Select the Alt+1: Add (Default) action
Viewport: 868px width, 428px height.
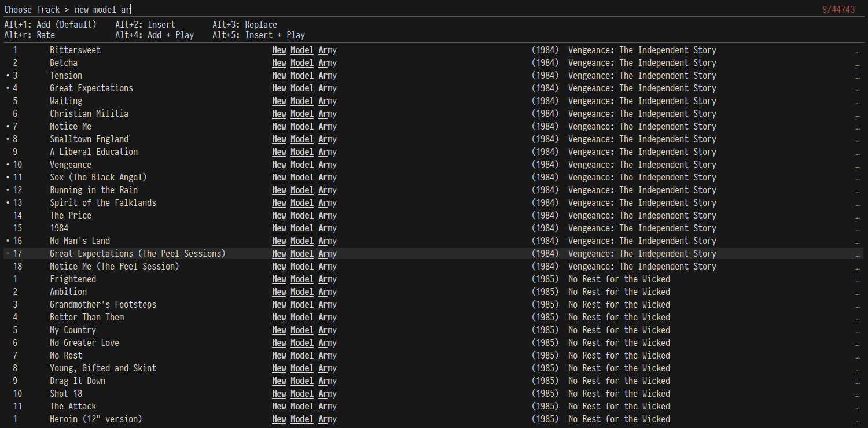50,24
